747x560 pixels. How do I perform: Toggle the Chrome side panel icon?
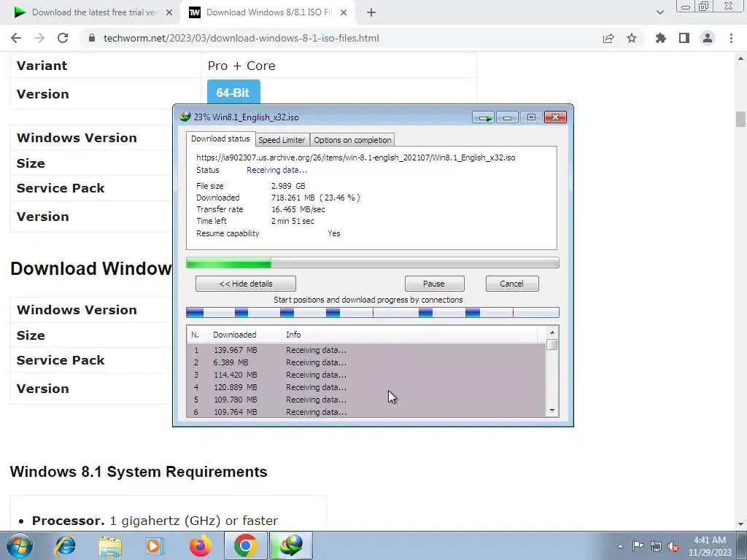[684, 38]
